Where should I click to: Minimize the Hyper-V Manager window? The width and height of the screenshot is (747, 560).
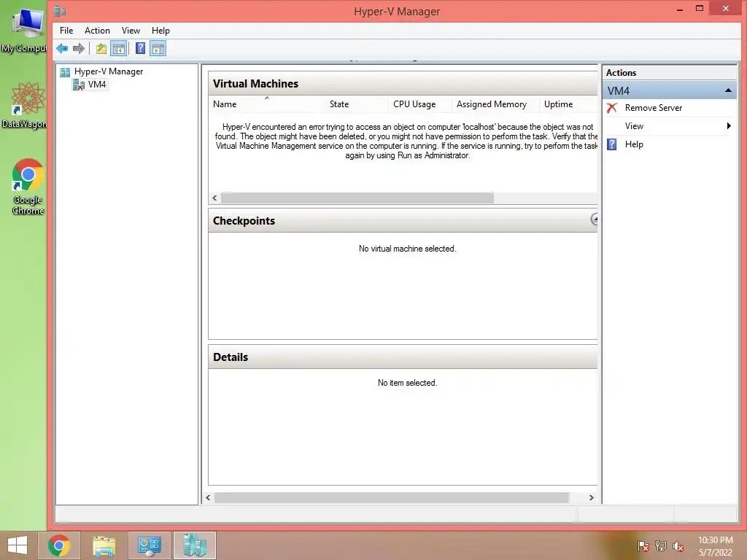pos(680,9)
